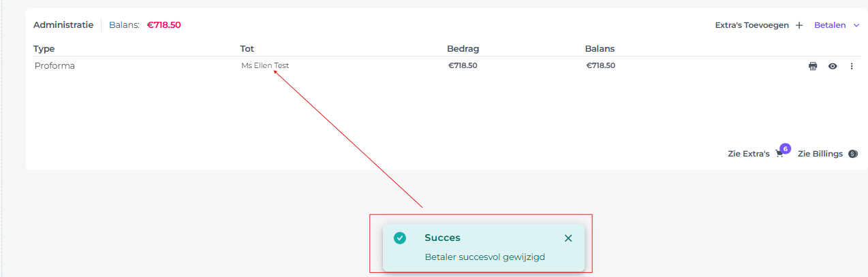Click the Extra's Toevoegen button

click(x=759, y=25)
